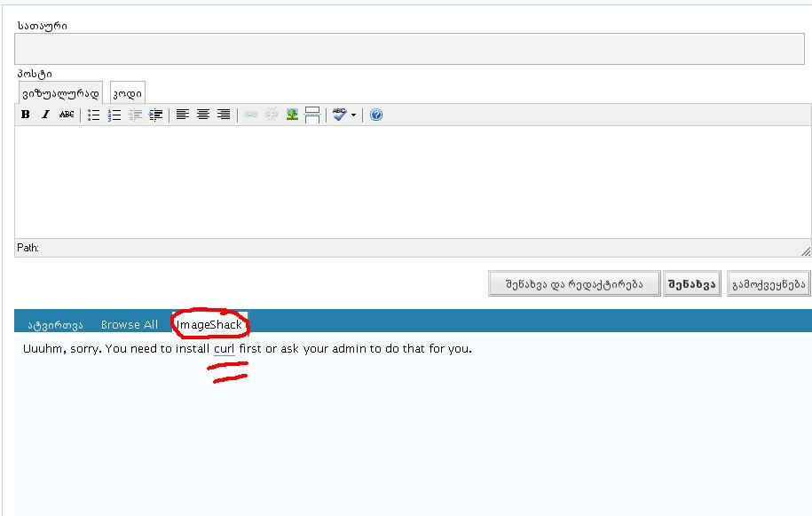Switch to the კოდი editor tab

pos(128,93)
